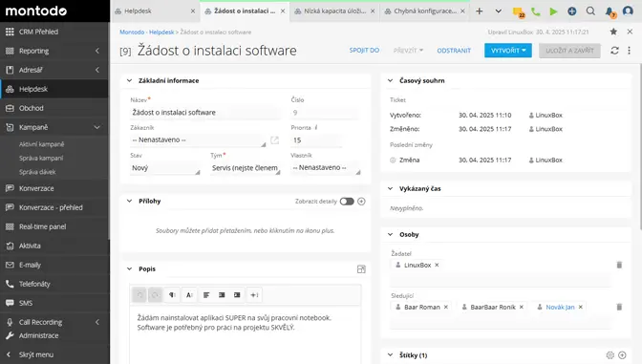Open a new tab with plus

[479, 11]
